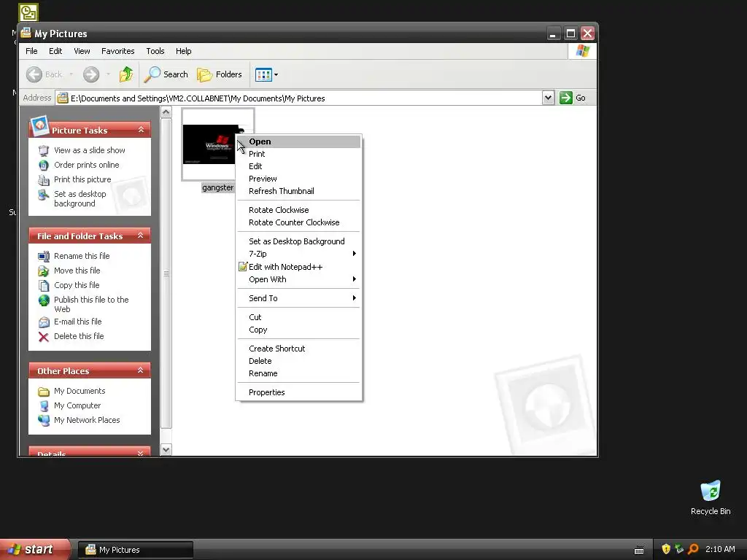This screenshot has width=747, height=560.
Task: Open the Favorites menu
Action: coord(117,51)
